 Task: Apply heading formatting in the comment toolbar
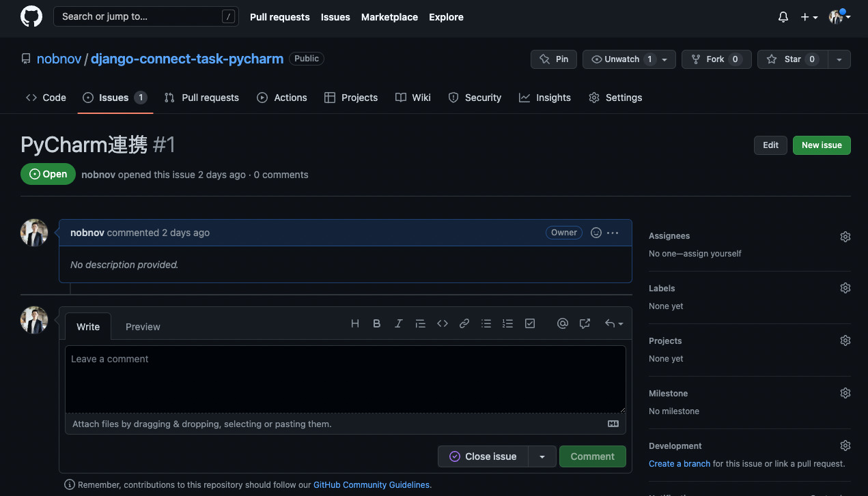(x=355, y=323)
